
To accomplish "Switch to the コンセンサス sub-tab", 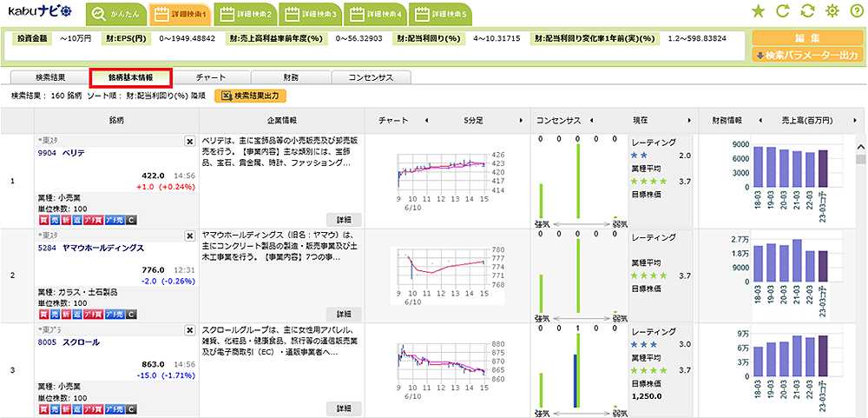I will 371,77.
